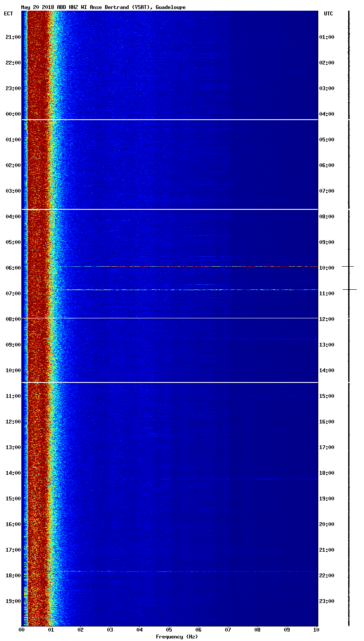Select the 16:00 label on ECT axis
The height and width of the screenshot is (641, 364).
[13, 524]
